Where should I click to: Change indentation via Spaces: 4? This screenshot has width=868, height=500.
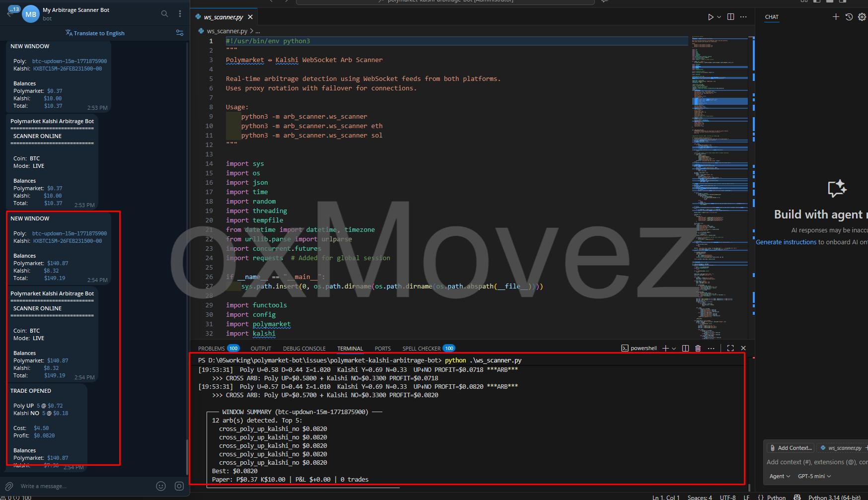click(700, 497)
